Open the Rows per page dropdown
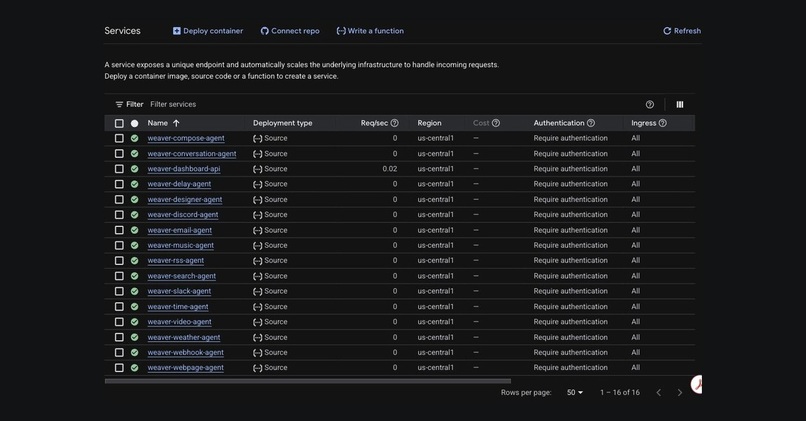This screenshot has width=806, height=421. pyautogui.click(x=575, y=392)
